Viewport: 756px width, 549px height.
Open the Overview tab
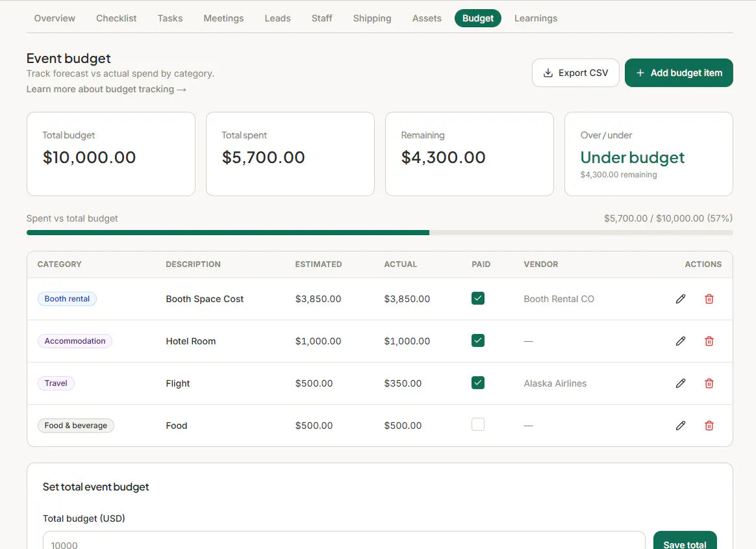click(55, 18)
